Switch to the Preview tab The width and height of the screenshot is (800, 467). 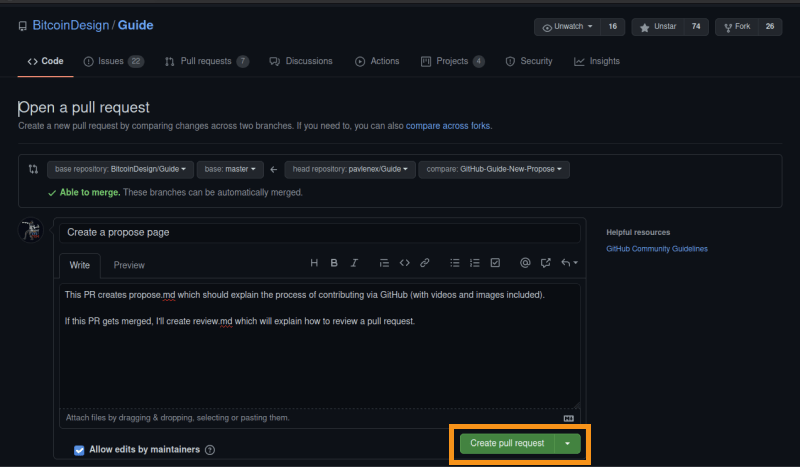click(x=129, y=265)
